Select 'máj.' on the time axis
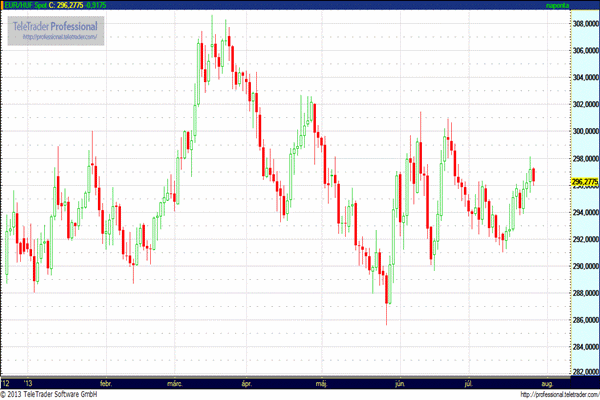Screen dimensions: 600x400 pos(321,383)
